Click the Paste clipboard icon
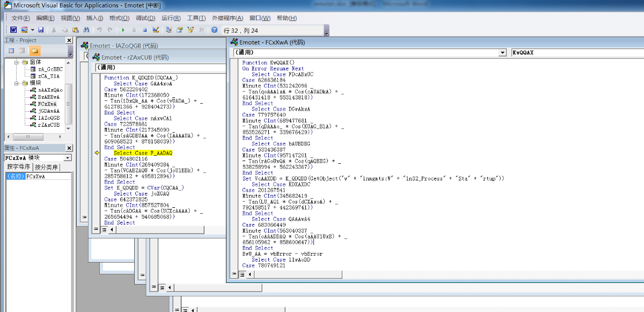The image size is (644, 312). [76, 30]
